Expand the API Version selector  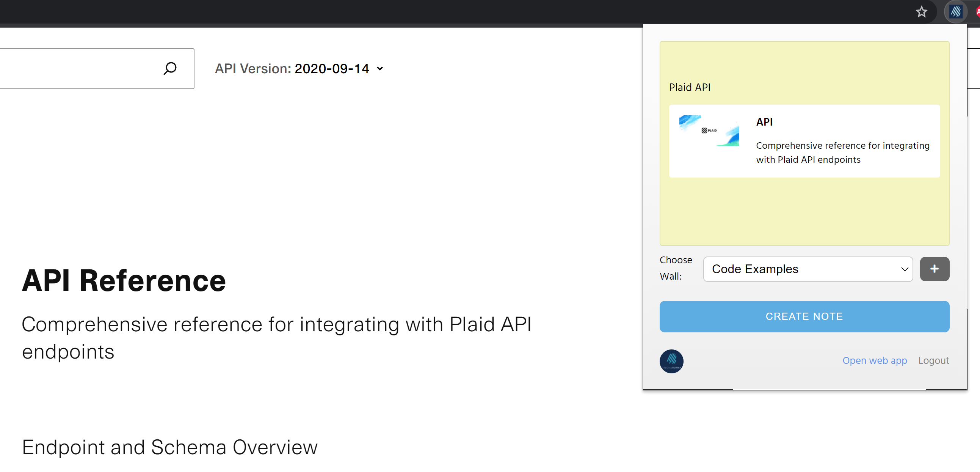(299, 69)
